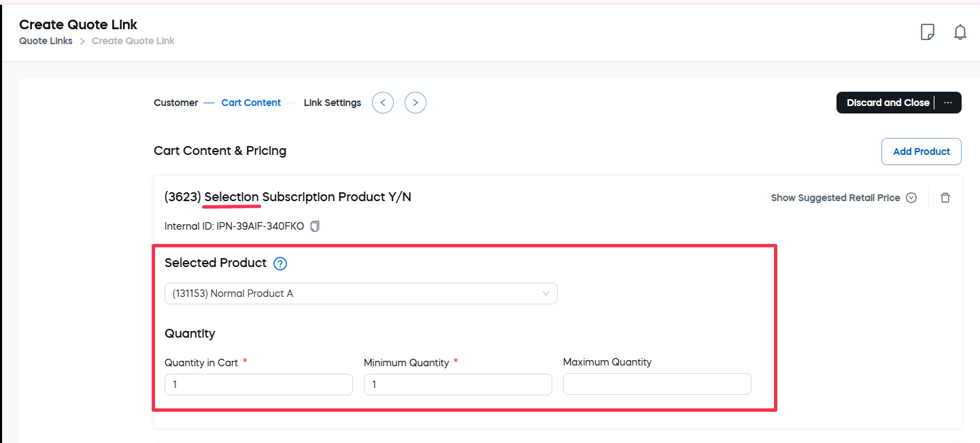
Task: Open the Quote Links breadcrumb
Action: (x=46, y=41)
